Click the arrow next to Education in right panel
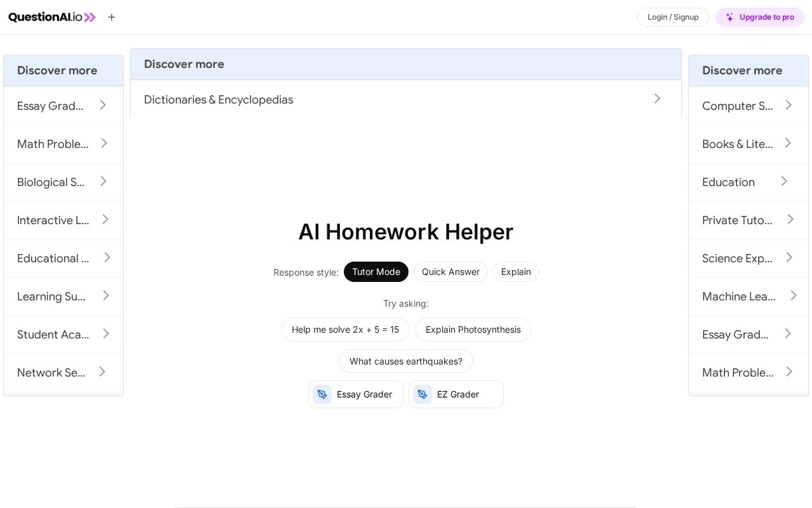The width and height of the screenshot is (812, 508). point(784,182)
